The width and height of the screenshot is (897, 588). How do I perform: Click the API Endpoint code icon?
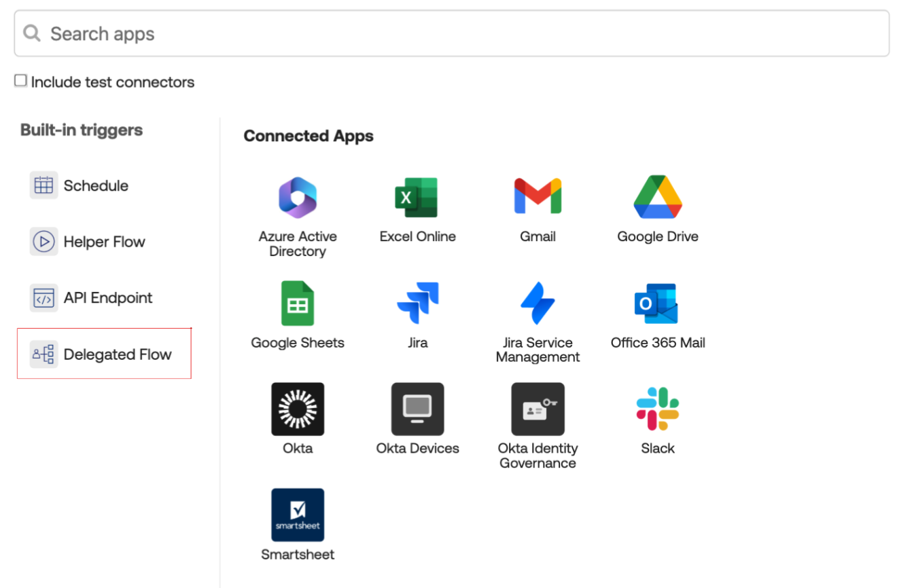pyautogui.click(x=43, y=298)
